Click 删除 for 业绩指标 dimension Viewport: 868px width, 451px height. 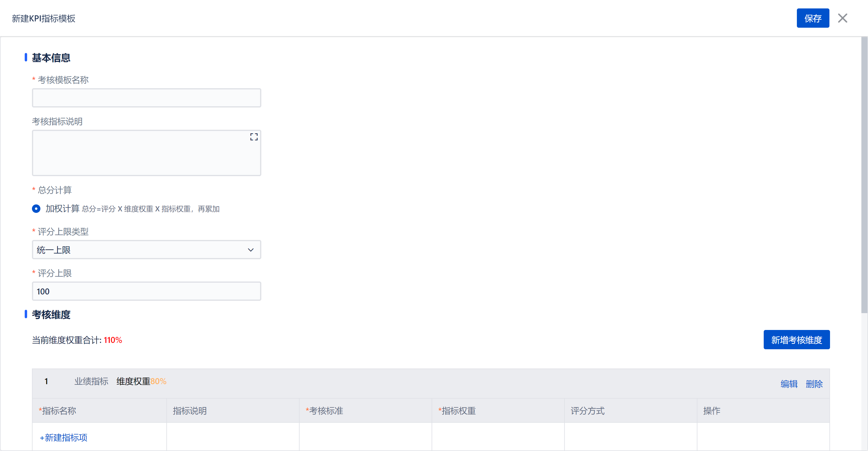[x=814, y=384]
